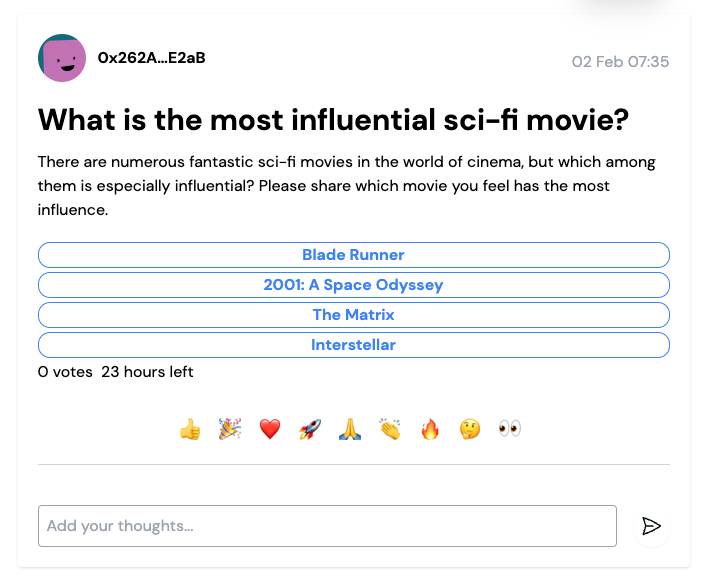Image resolution: width=705 pixels, height=582 pixels.
Task: React with the thinking face emoji
Action: 470,429
